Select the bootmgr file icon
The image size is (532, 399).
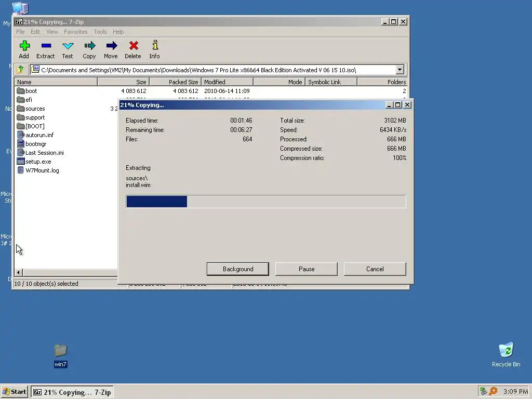click(x=21, y=143)
